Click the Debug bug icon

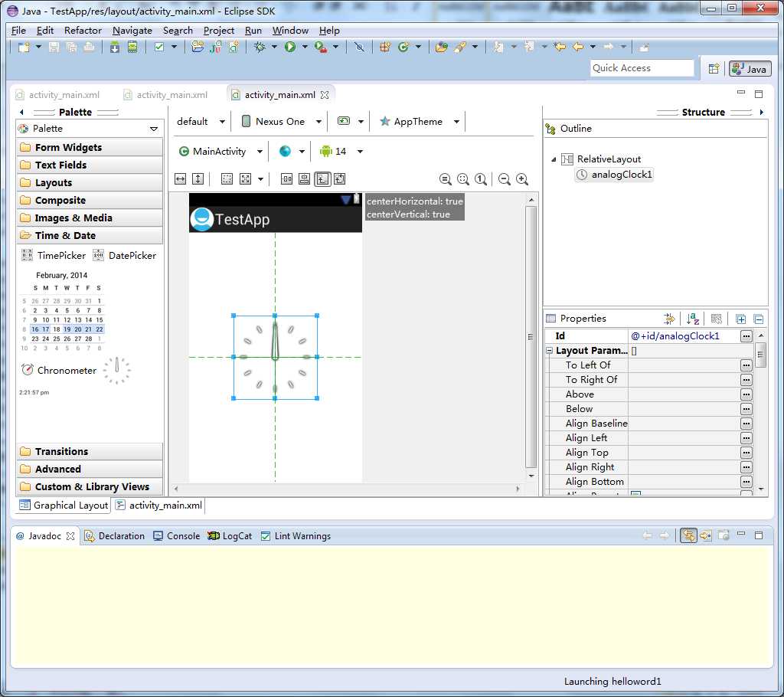coord(260,47)
